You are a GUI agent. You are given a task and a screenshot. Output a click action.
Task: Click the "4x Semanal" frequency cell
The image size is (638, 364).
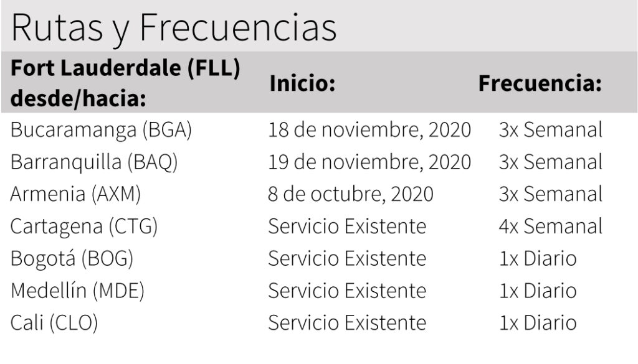point(550,226)
